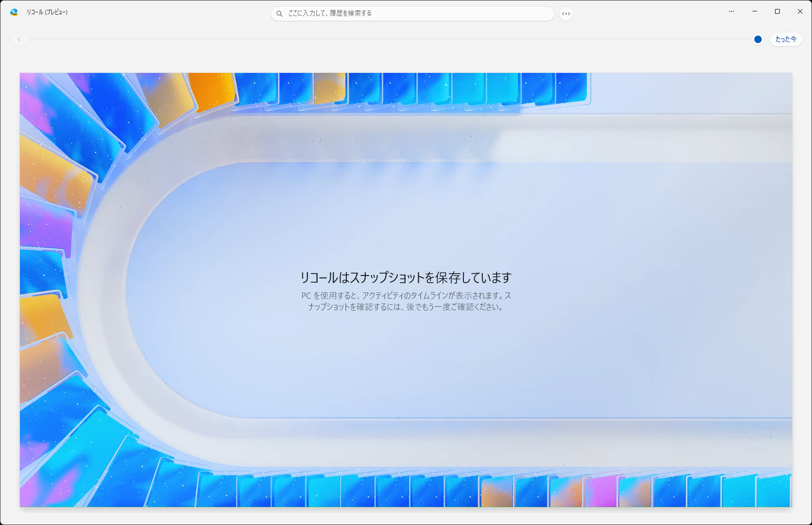Click the Recall app icon in the title bar
Viewport: 812px width, 525px height.
pos(13,13)
